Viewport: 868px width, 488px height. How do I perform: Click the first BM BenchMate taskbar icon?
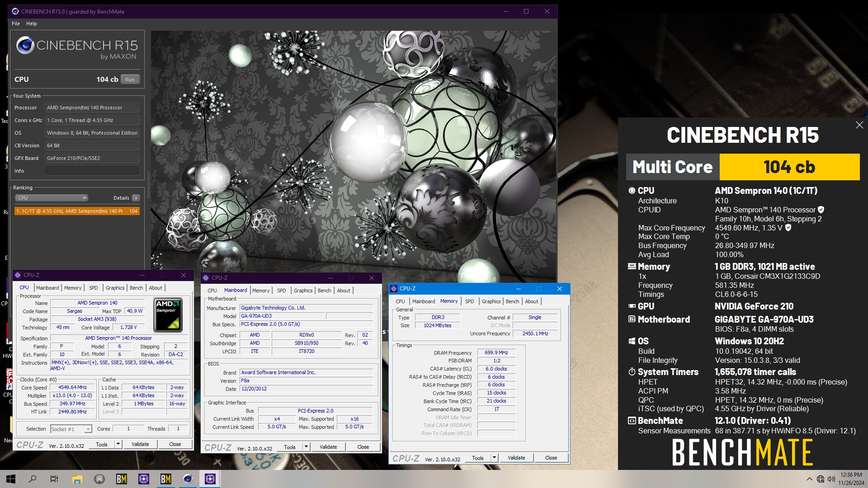coord(122,479)
